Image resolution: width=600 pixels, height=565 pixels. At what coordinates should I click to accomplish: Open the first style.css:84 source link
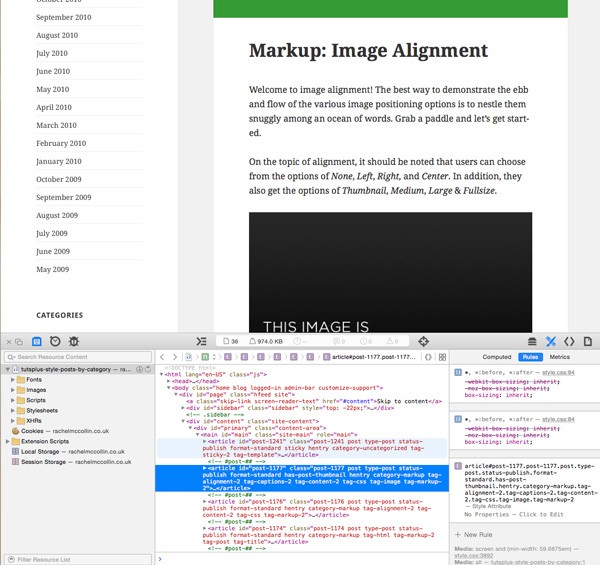pyautogui.click(x=558, y=373)
